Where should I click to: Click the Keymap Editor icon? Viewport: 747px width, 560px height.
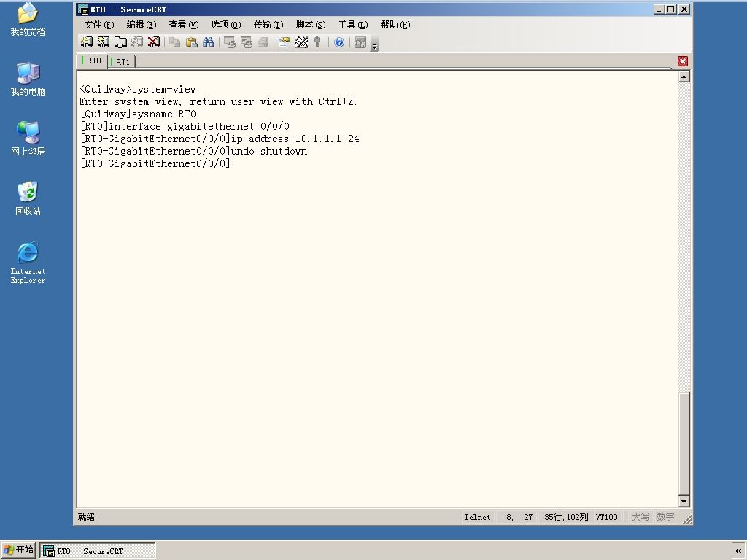coord(301,42)
